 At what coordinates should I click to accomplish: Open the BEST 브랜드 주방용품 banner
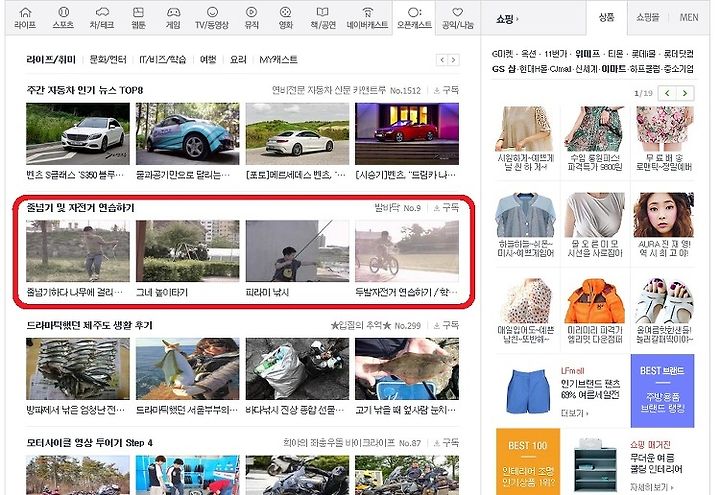[x=663, y=391]
